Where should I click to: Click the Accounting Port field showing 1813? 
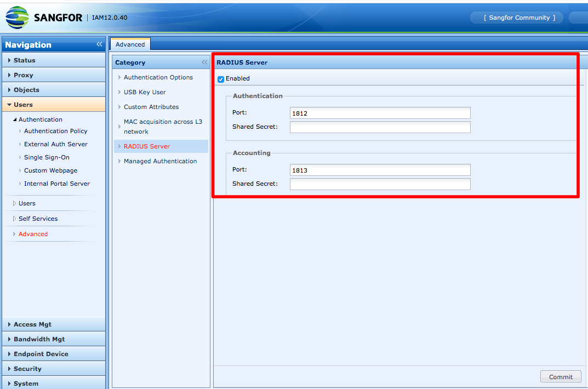[380, 170]
